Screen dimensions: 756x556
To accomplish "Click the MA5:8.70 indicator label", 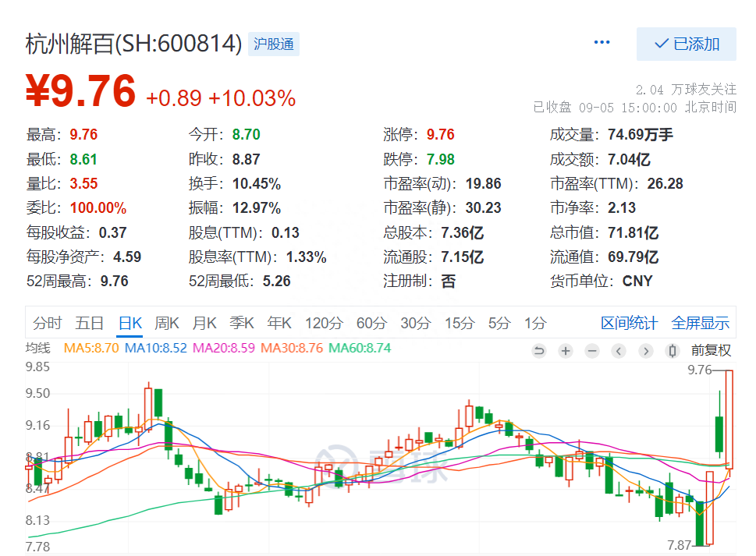I will (91, 348).
